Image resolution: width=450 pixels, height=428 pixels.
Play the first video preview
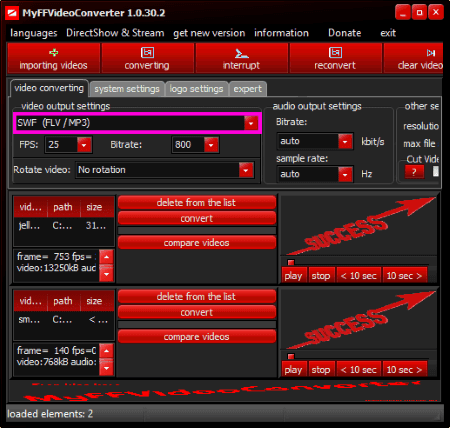click(x=294, y=276)
